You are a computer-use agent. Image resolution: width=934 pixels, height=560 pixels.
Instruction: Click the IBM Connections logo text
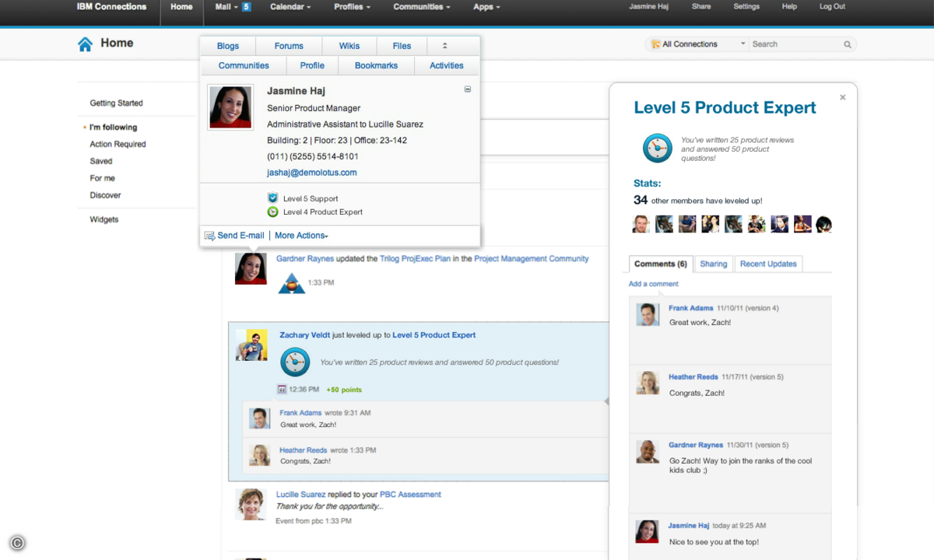111,7
